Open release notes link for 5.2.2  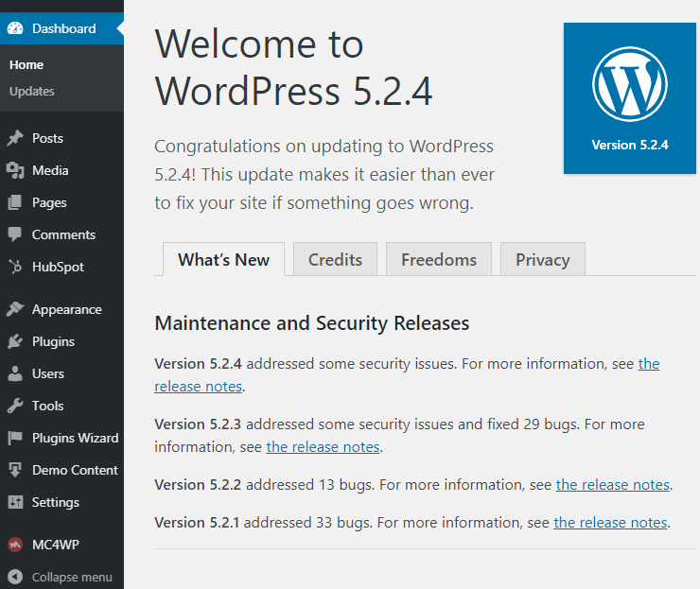[613, 485]
